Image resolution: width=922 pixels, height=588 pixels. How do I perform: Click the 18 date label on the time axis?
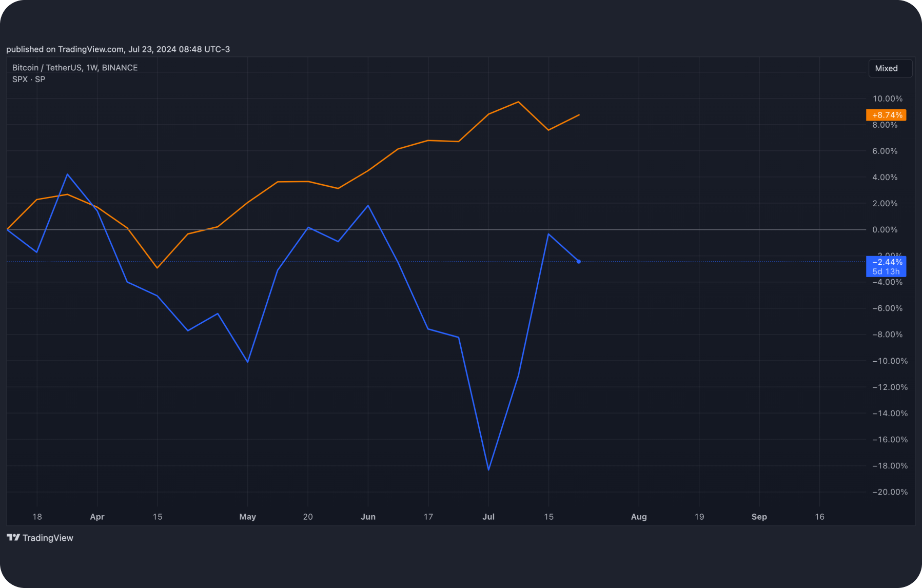[37, 517]
